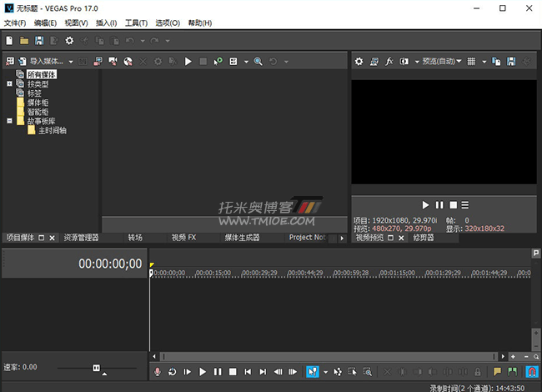This screenshot has width=542, height=392.
Task: Open the 编辑(E) menu
Action: [45, 23]
